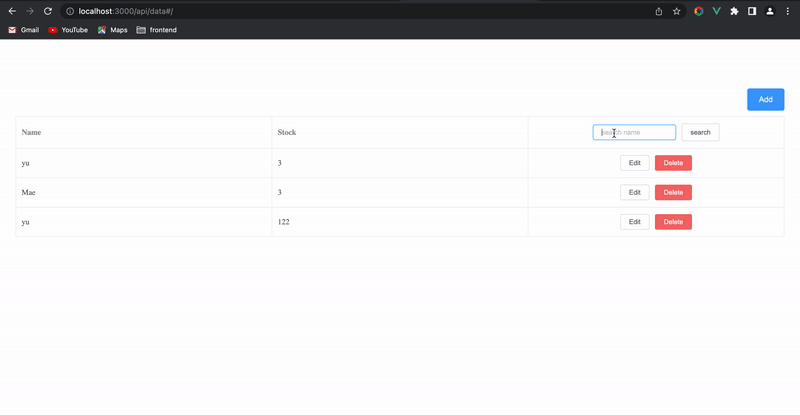
Task: Open the YouTube bookmark
Action: coord(68,30)
